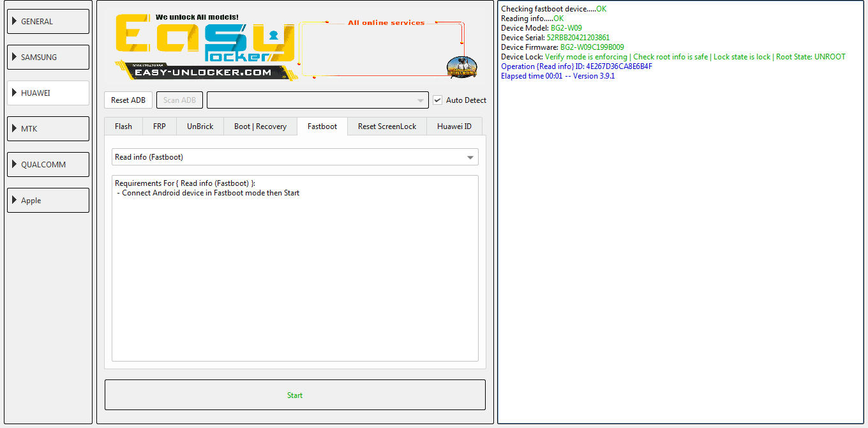This screenshot has width=868, height=428.
Task: Expand the QUALCOMM sidebar section
Action: 48,164
